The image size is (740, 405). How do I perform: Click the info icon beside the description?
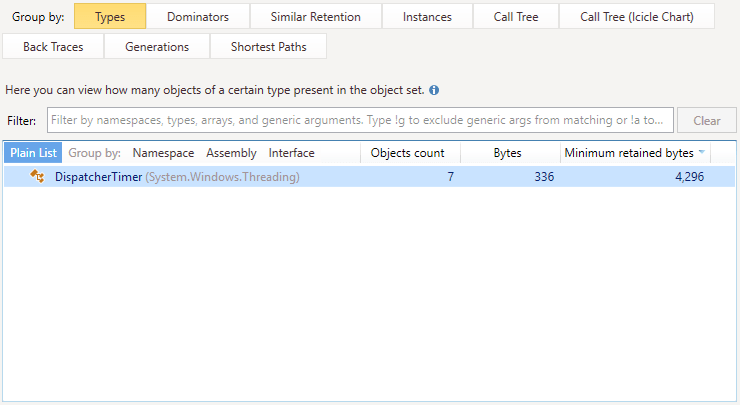pyautogui.click(x=434, y=90)
